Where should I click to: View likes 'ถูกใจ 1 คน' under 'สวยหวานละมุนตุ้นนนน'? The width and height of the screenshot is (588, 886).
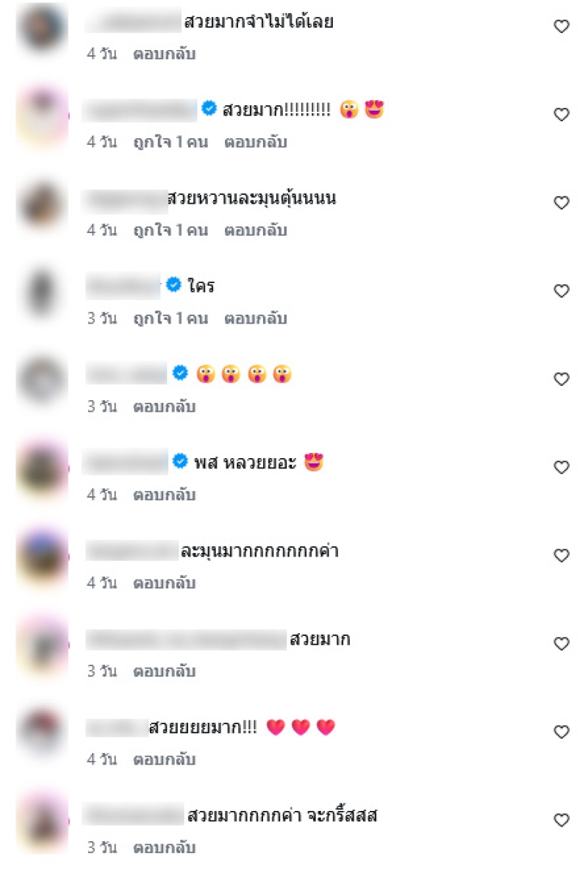click(171, 230)
